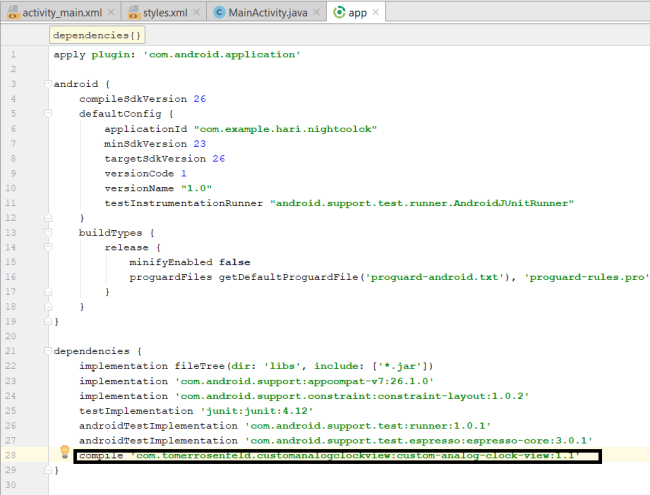Click minifyEnabled false value
The height and width of the screenshot is (495, 650).
[x=235, y=262]
